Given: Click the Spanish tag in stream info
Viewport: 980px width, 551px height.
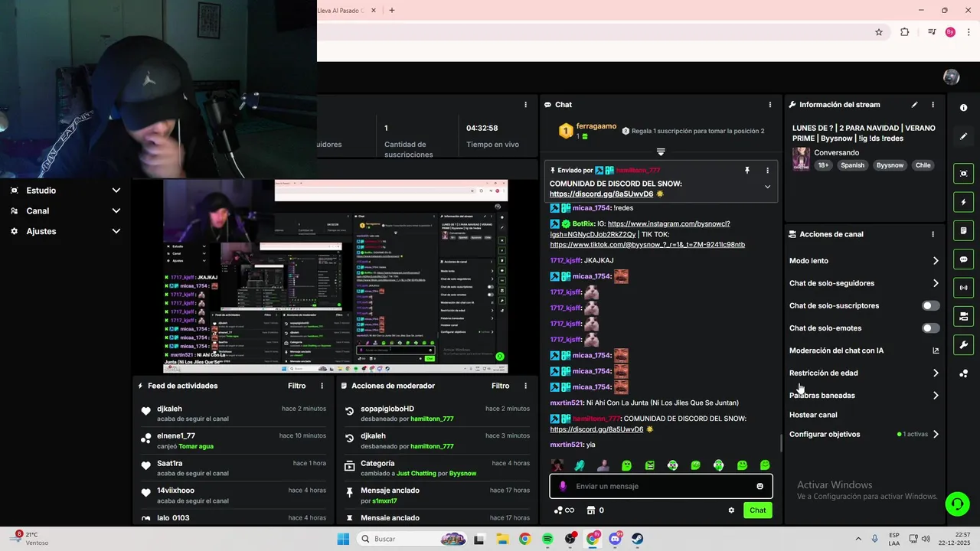Looking at the screenshot, I should point(852,165).
